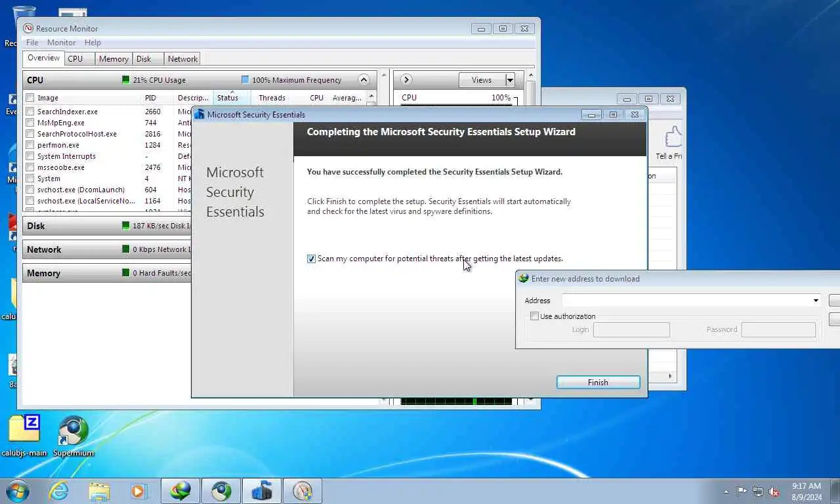This screenshot has width=840, height=504.
Task: Open the Monitor menu in Resource Monitor
Action: click(x=61, y=43)
